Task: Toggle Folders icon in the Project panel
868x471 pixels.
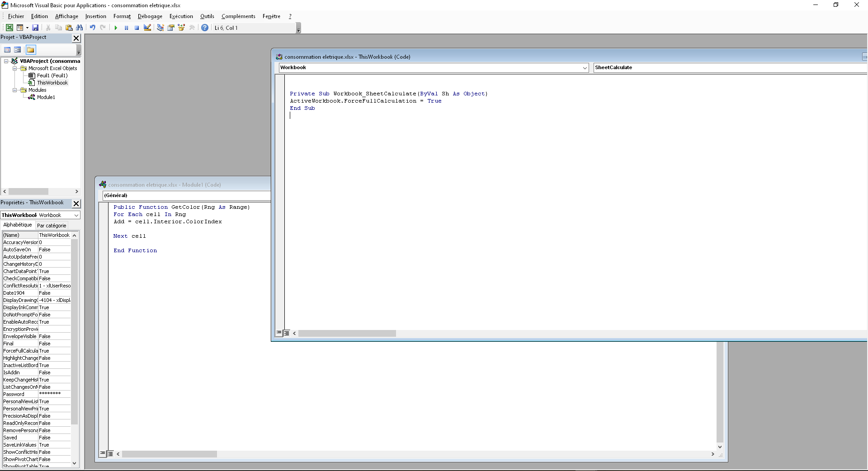Action: 30,50
